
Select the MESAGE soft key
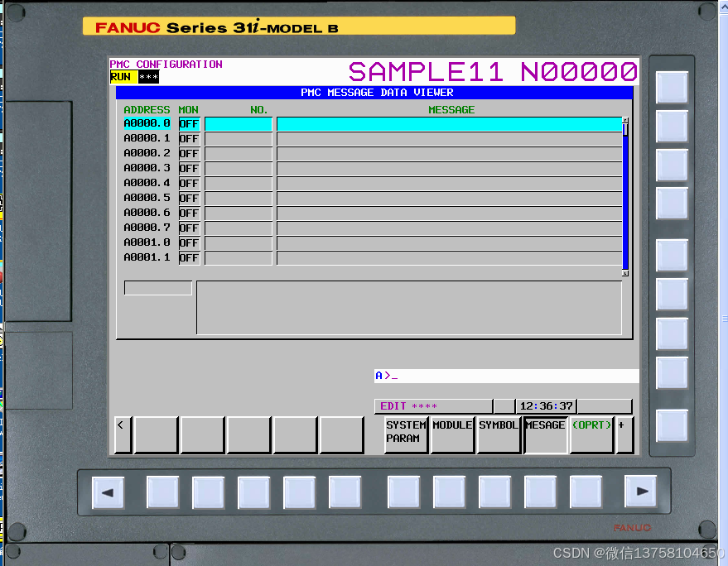545,434
